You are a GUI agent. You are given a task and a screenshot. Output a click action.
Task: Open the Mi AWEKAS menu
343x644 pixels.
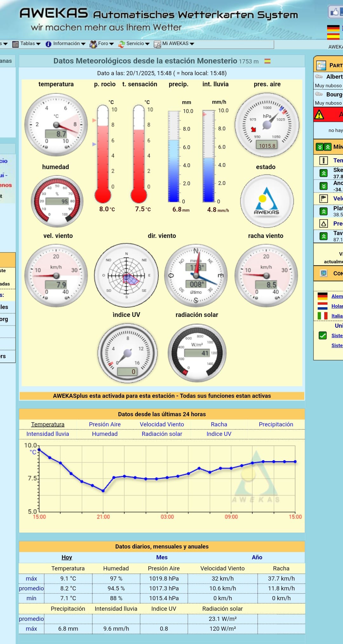tap(175, 43)
